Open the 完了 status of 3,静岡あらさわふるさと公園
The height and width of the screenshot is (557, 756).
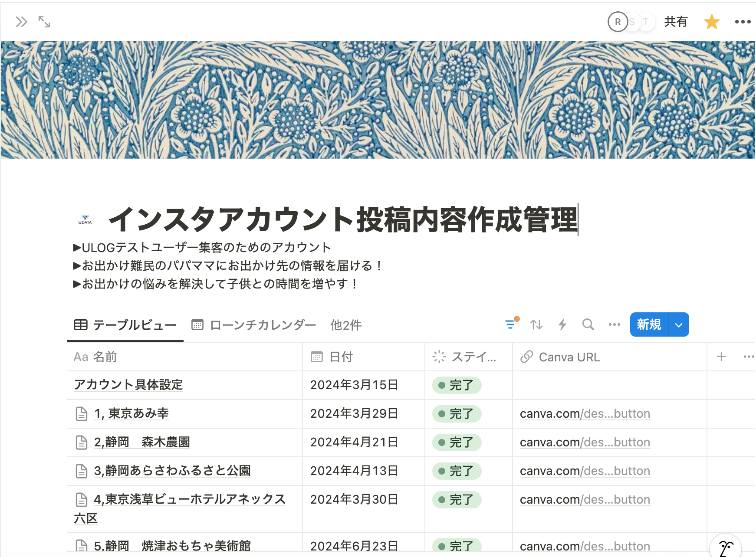457,471
